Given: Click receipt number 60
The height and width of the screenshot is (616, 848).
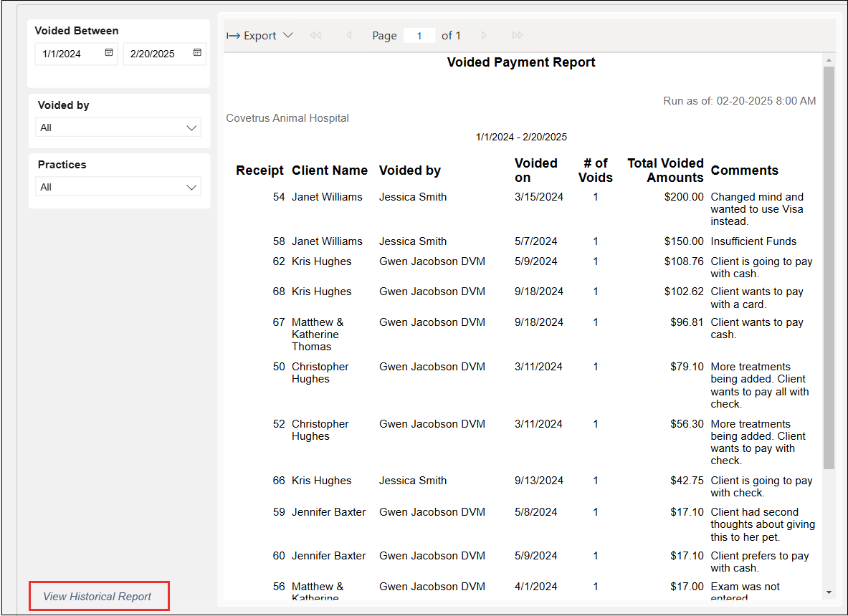Looking at the screenshot, I should (279, 556).
